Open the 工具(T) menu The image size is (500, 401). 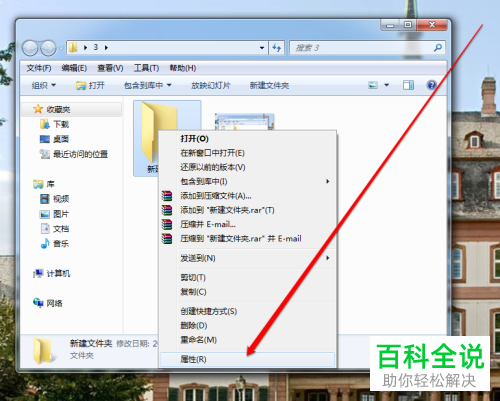pos(146,68)
